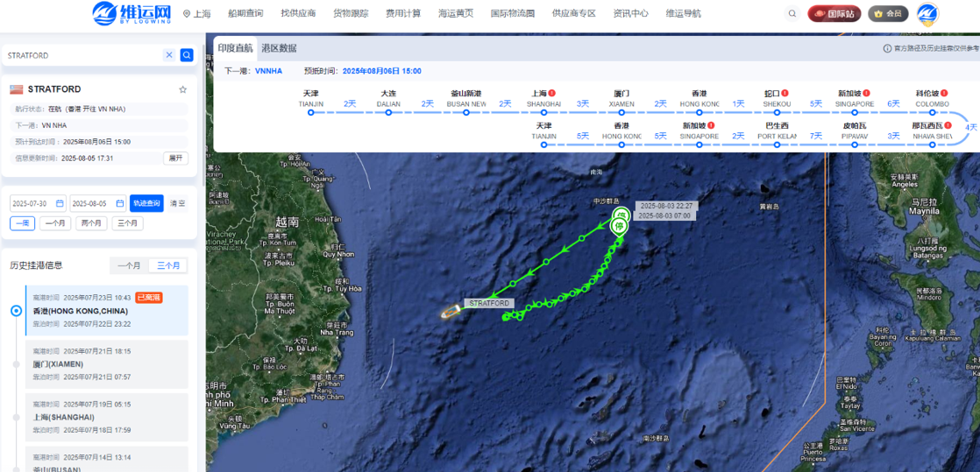Click the blue search magnifier button
This screenshot has height=472, width=980.
click(x=186, y=55)
